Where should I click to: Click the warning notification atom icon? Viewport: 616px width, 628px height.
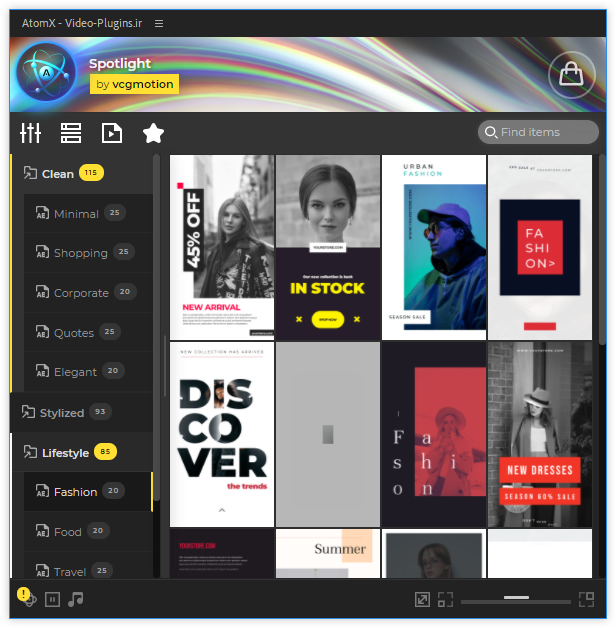pyautogui.click(x=26, y=597)
